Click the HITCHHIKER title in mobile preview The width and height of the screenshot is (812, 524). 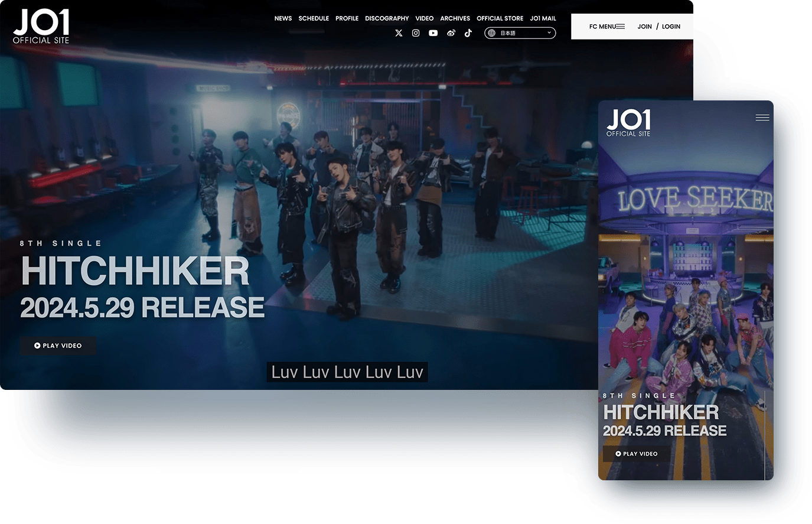[661, 412]
